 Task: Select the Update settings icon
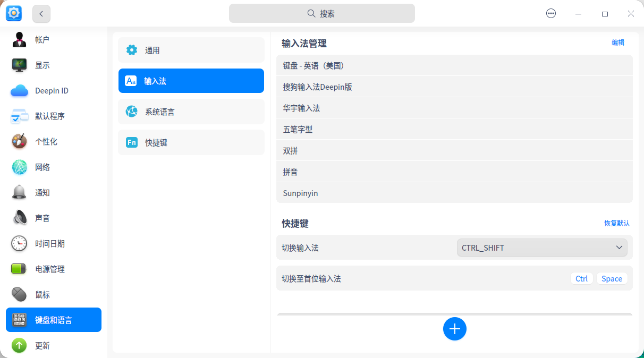20,345
